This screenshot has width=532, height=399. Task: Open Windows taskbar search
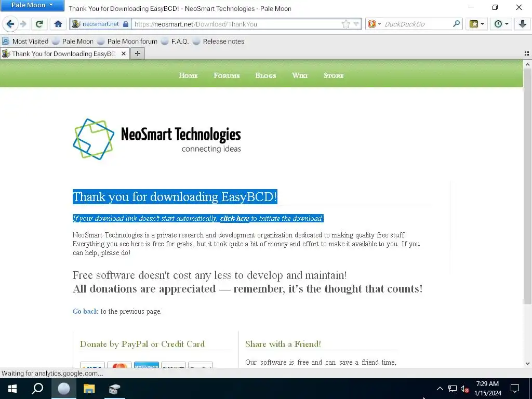coord(37,389)
